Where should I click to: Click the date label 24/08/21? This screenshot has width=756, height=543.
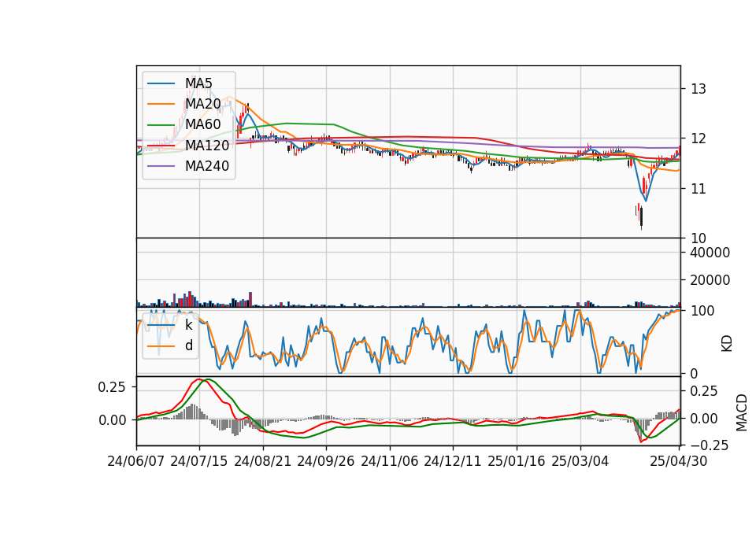tap(263, 461)
